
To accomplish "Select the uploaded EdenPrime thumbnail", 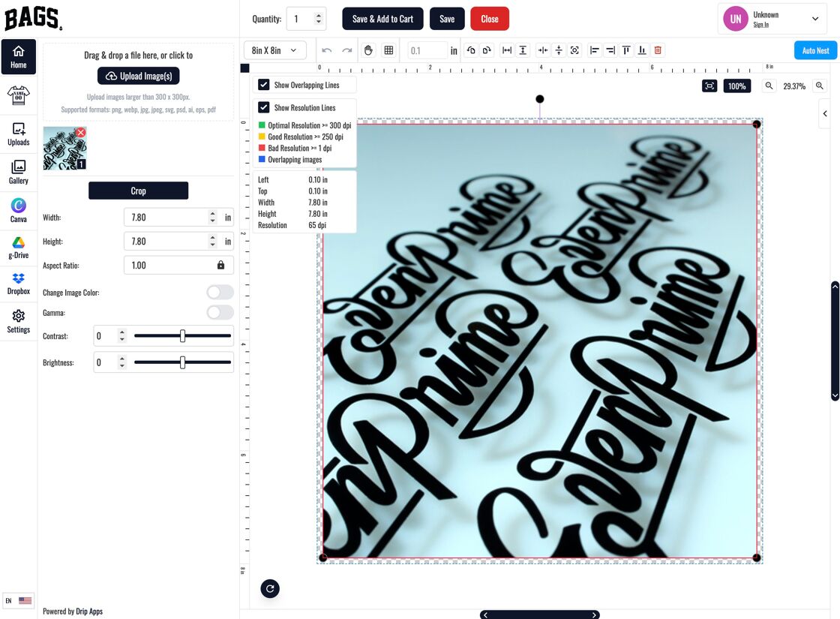I will click(x=64, y=149).
